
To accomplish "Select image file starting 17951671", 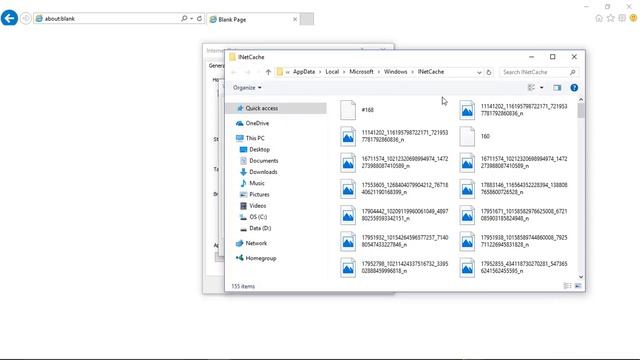I will tap(513, 215).
